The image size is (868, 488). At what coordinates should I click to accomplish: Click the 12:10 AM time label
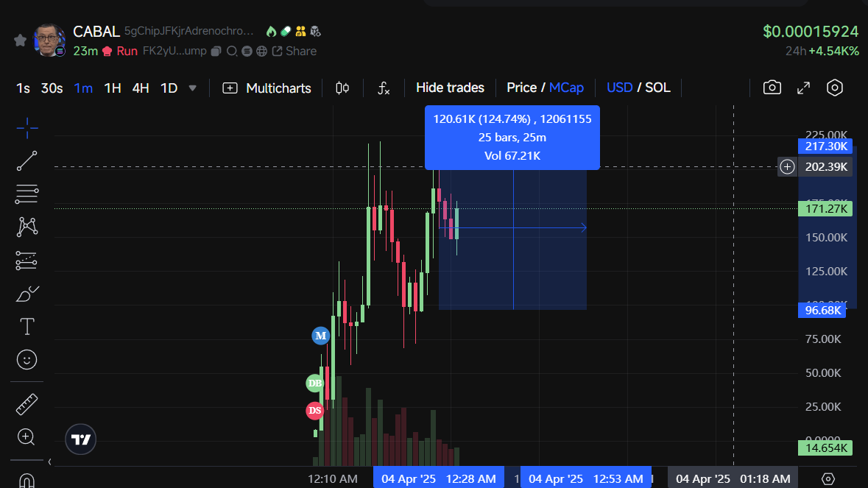coord(332,478)
